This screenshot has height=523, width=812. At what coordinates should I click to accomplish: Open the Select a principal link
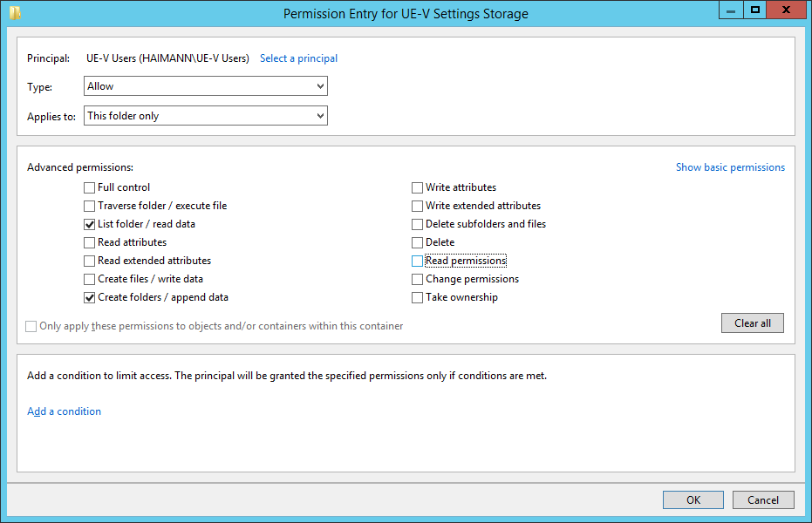coord(298,58)
